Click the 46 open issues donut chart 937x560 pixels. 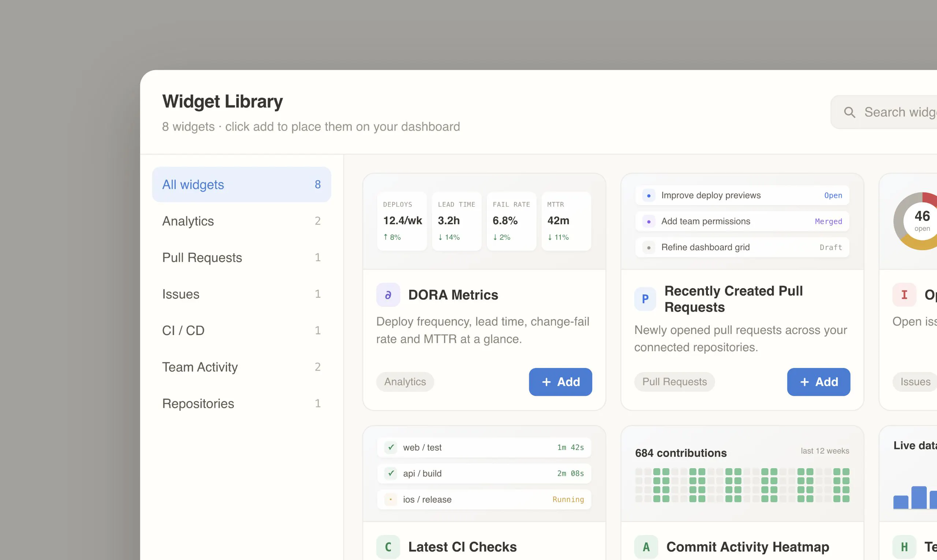click(x=916, y=221)
